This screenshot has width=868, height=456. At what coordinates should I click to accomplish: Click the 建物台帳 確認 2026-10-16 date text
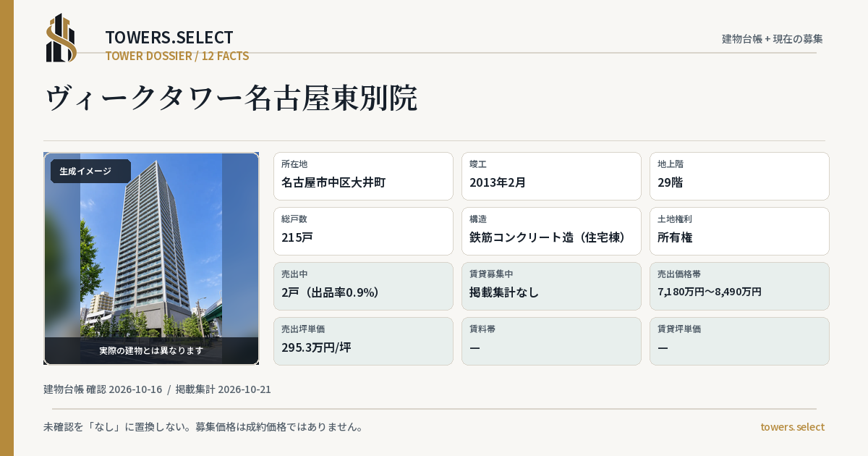click(x=103, y=389)
